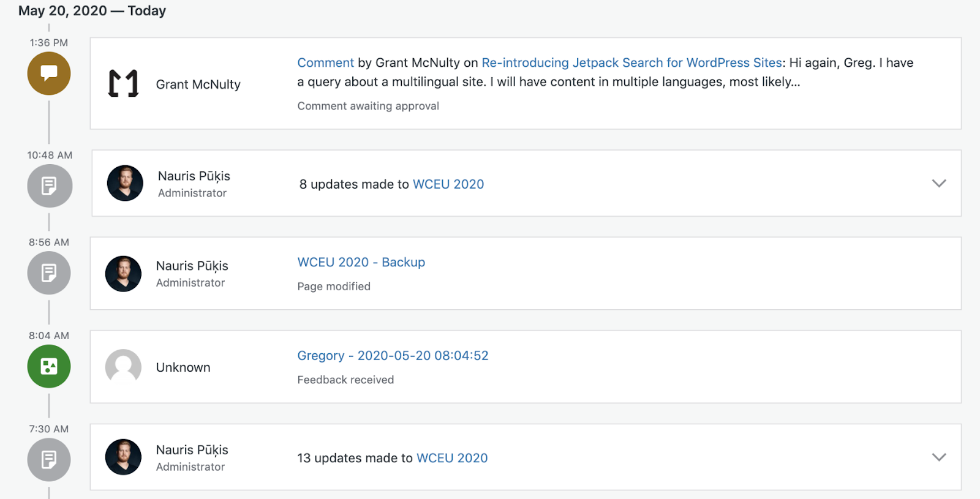Click the Gravatar logo beside Grant McNulty
Viewport: 980px width, 499px height.
point(124,83)
